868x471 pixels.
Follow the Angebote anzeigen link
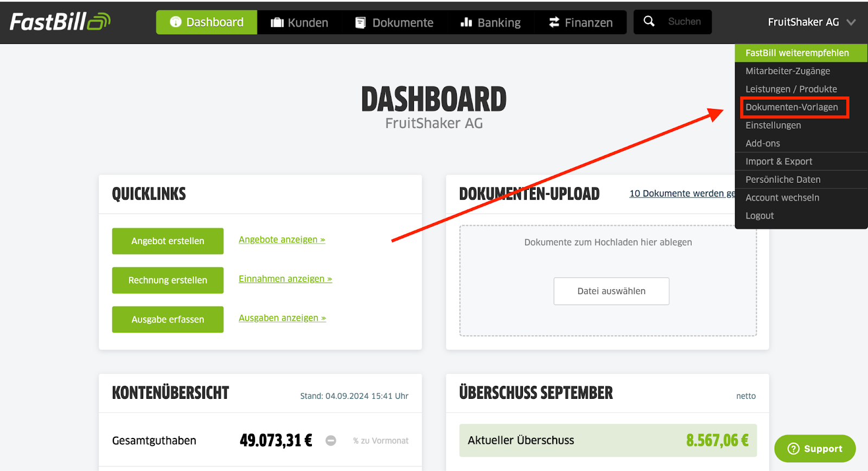point(282,239)
